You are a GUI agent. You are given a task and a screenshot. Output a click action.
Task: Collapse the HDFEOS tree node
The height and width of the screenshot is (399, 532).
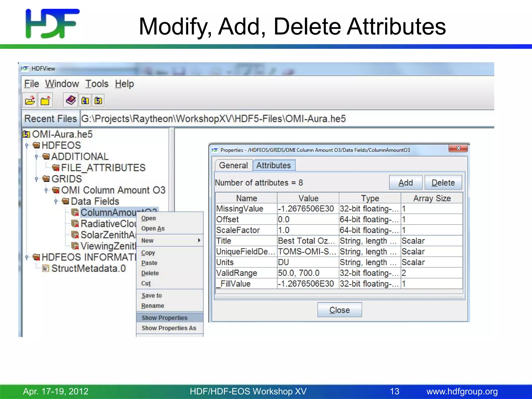(26, 145)
